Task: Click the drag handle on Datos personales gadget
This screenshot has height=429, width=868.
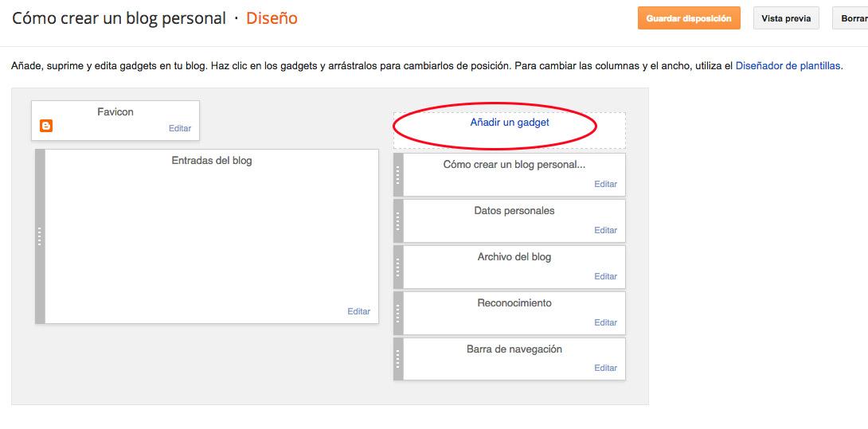Action: click(x=398, y=221)
